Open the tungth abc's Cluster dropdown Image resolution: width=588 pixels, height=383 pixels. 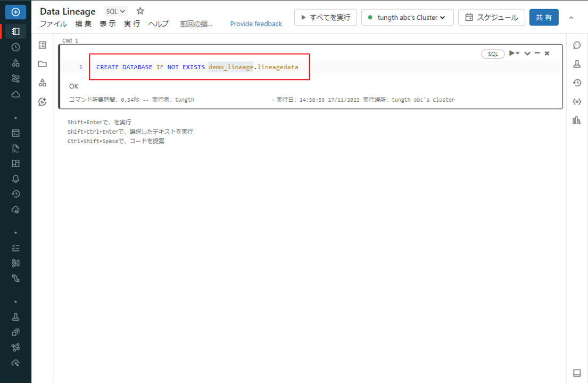pyautogui.click(x=407, y=17)
